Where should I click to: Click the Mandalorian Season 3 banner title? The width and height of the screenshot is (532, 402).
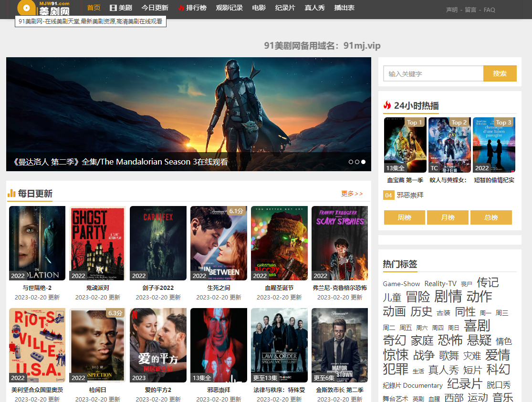point(120,162)
